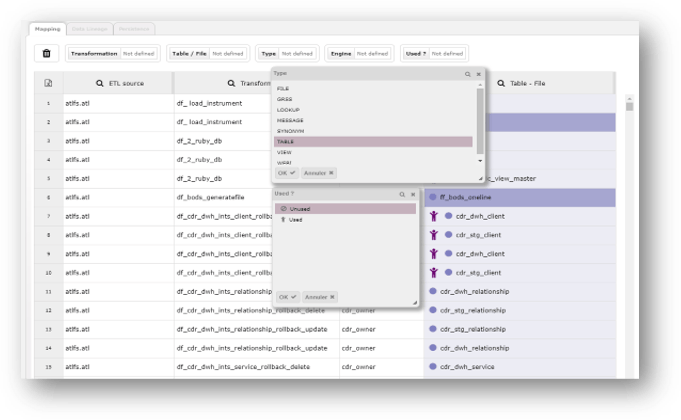Choose TABLE in the Type list
681x420 pixels.
373,142
